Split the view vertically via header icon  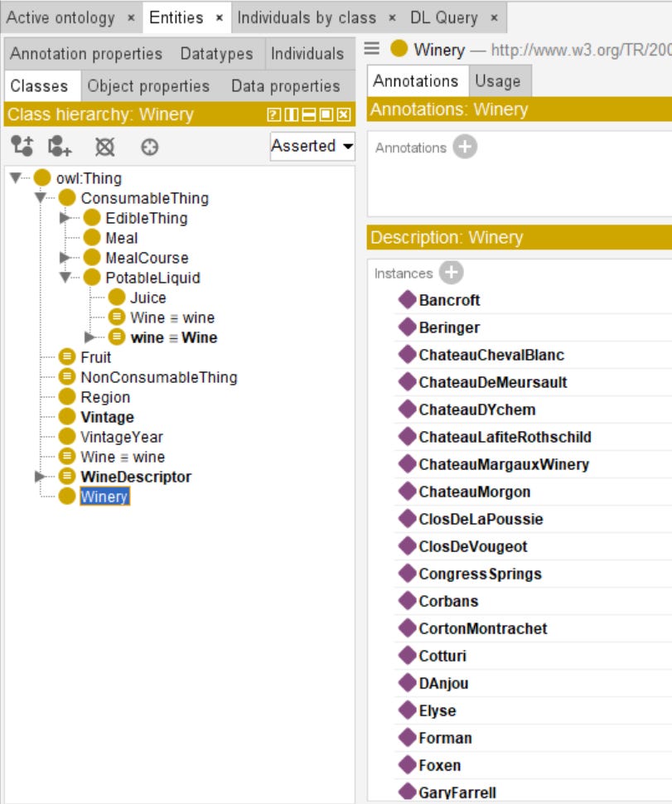click(x=291, y=114)
